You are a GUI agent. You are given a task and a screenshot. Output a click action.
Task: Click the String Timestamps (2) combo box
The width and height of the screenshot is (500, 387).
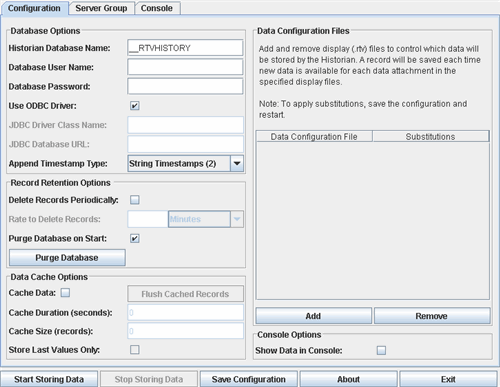coord(185,164)
